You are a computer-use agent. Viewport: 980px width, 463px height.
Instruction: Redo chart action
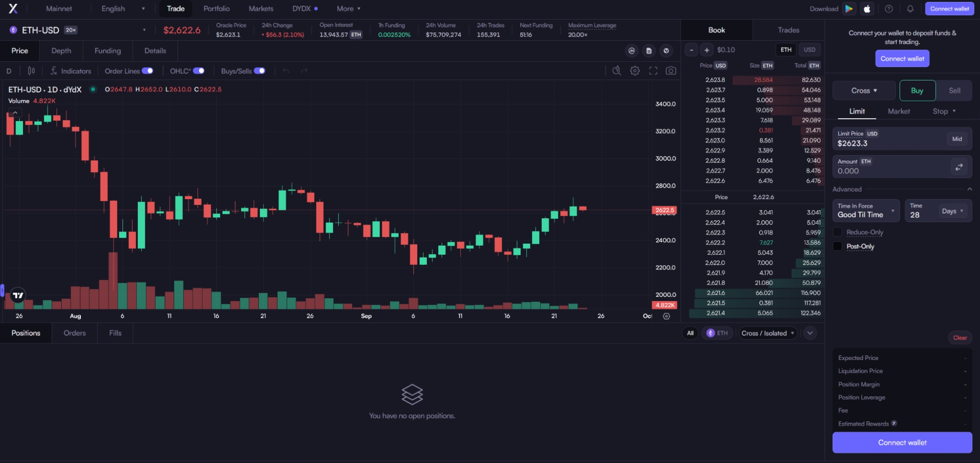point(304,71)
